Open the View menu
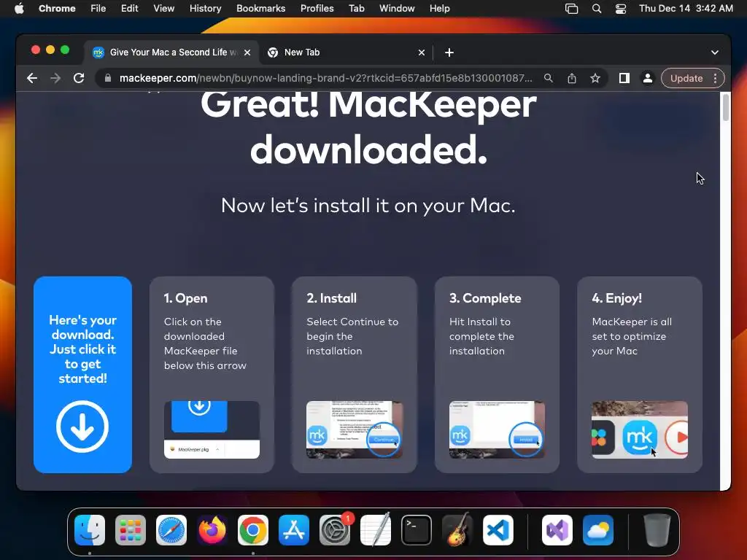The height and width of the screenshot is (560, 747). (x=163, y=8)
